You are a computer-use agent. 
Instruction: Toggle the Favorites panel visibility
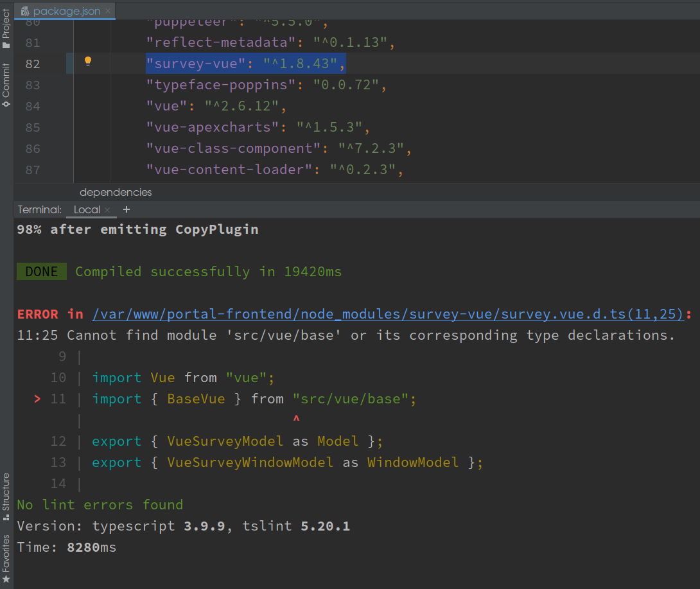(x=6, y=546)
